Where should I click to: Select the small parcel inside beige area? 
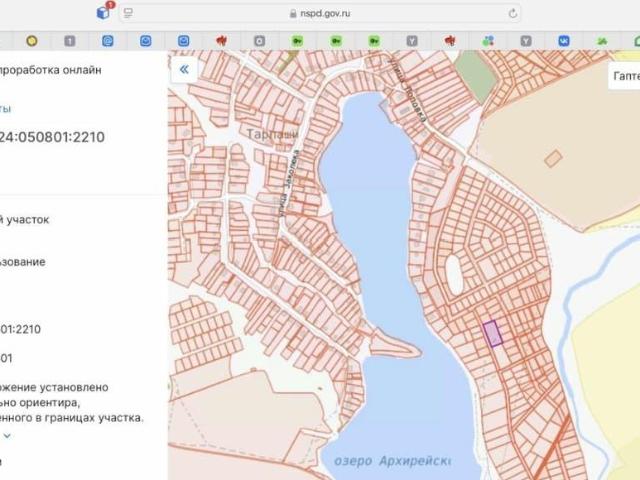pos(553,158)
